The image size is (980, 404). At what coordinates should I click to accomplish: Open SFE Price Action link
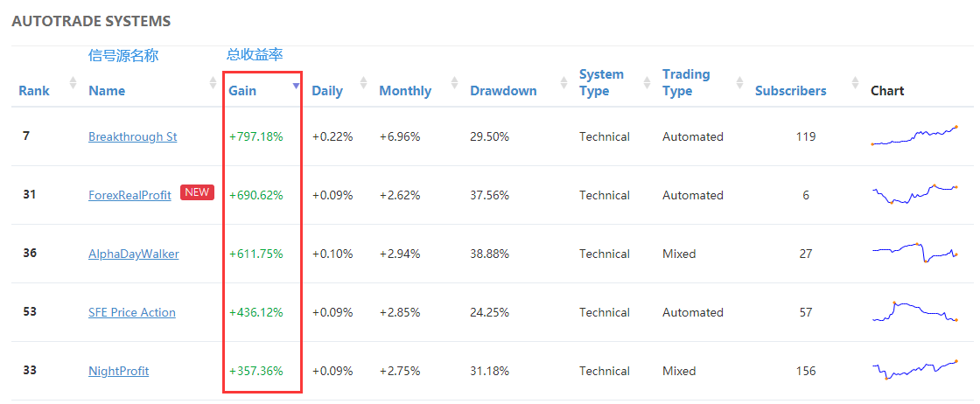132,312
